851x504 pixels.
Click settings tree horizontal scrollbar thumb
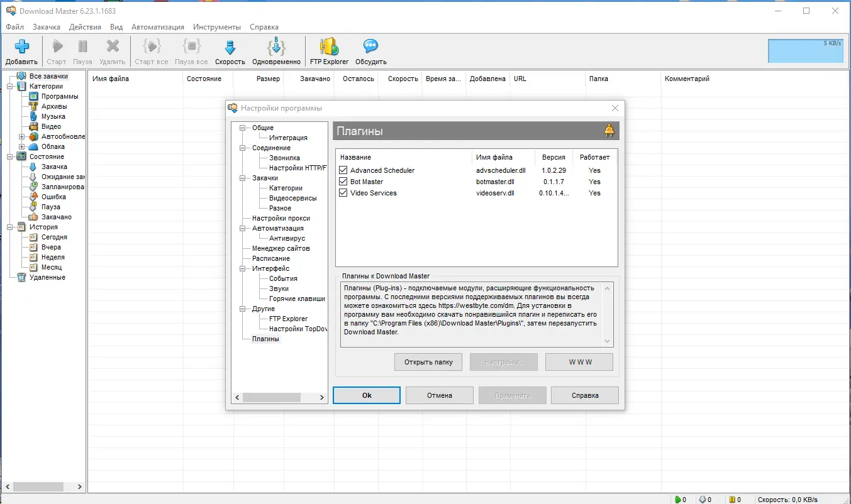(x=272, y=397)
